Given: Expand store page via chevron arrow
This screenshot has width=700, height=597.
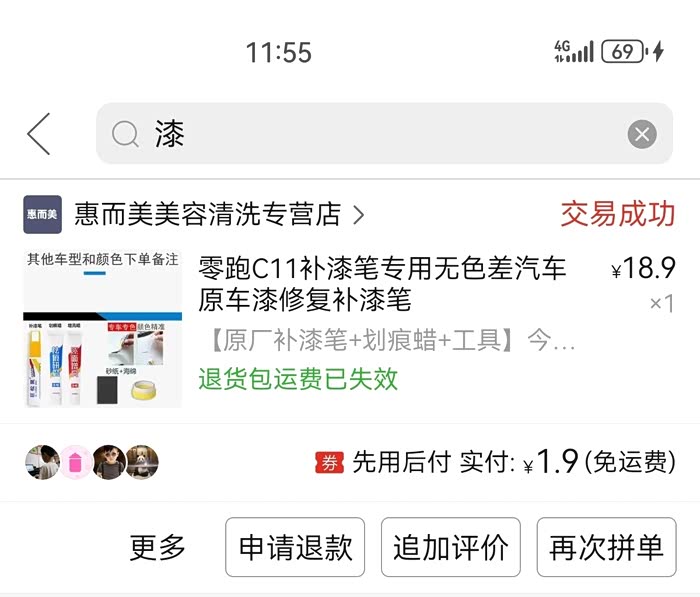Looking at the screenshot, I should (x=358, y=215).
